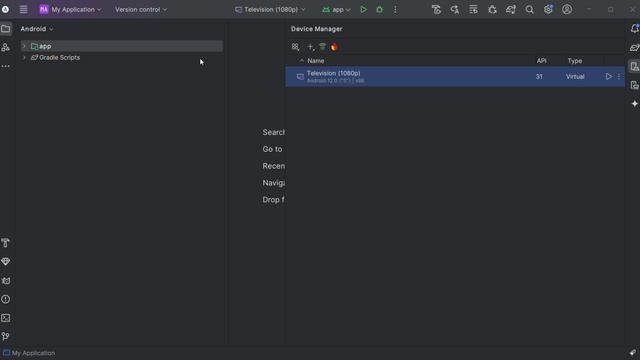640x360 pixels.
Task: Open the three-dot actions for Television device
Action: (x=619, y=76)
